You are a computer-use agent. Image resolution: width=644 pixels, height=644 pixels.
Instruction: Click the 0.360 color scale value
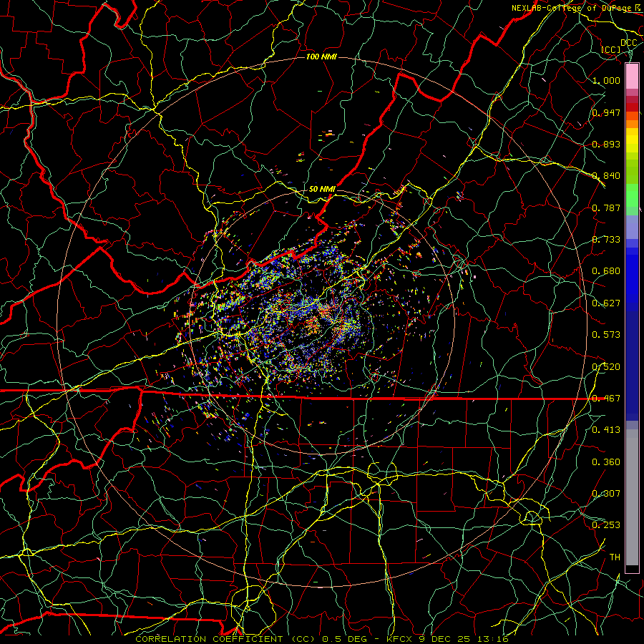(x=606, y=462)
